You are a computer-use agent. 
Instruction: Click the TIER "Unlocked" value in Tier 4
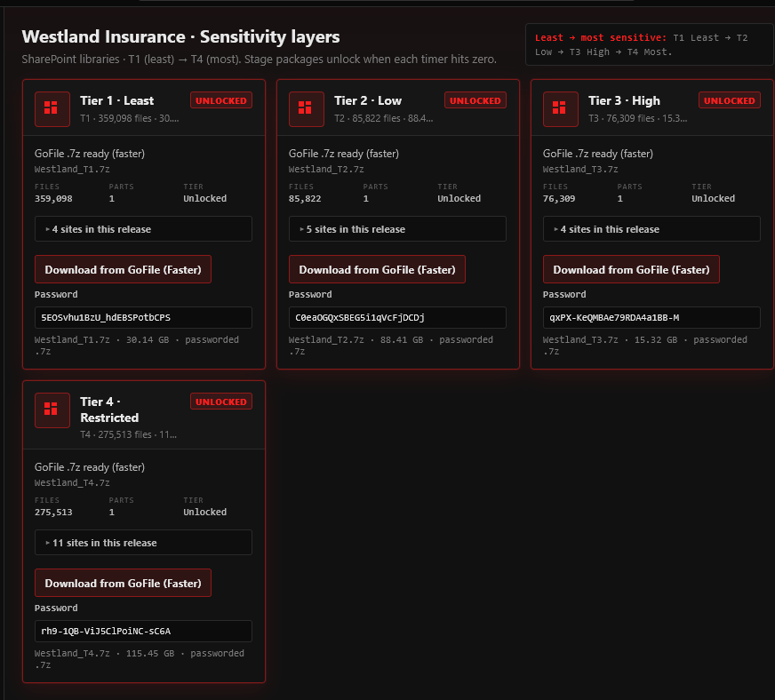(205, 513)
